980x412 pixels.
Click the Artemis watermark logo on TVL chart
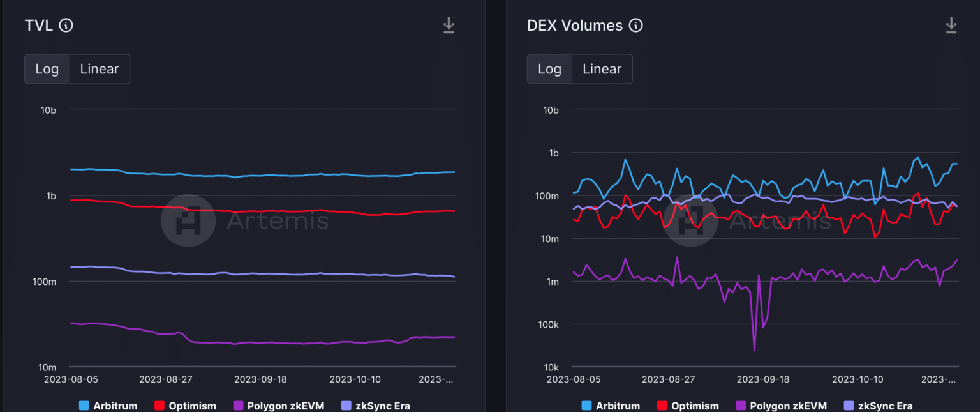click(188, 220)
